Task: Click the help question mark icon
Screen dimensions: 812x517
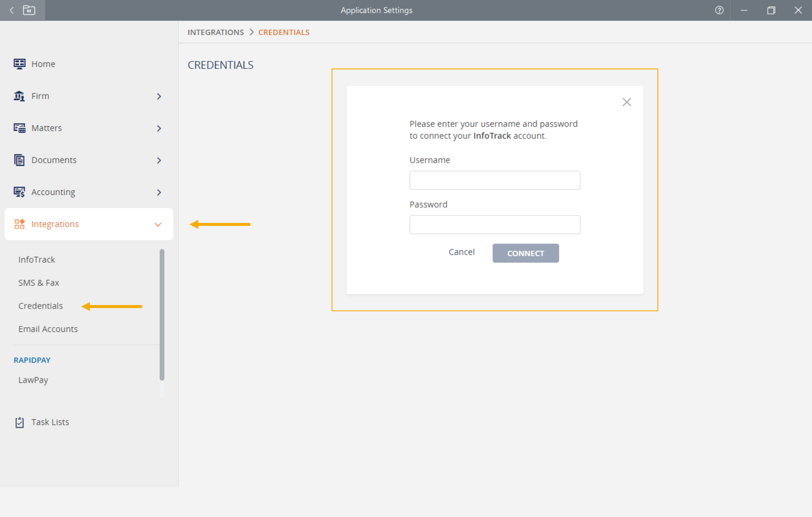Action: pyautogui.click(x=719, y=10)
